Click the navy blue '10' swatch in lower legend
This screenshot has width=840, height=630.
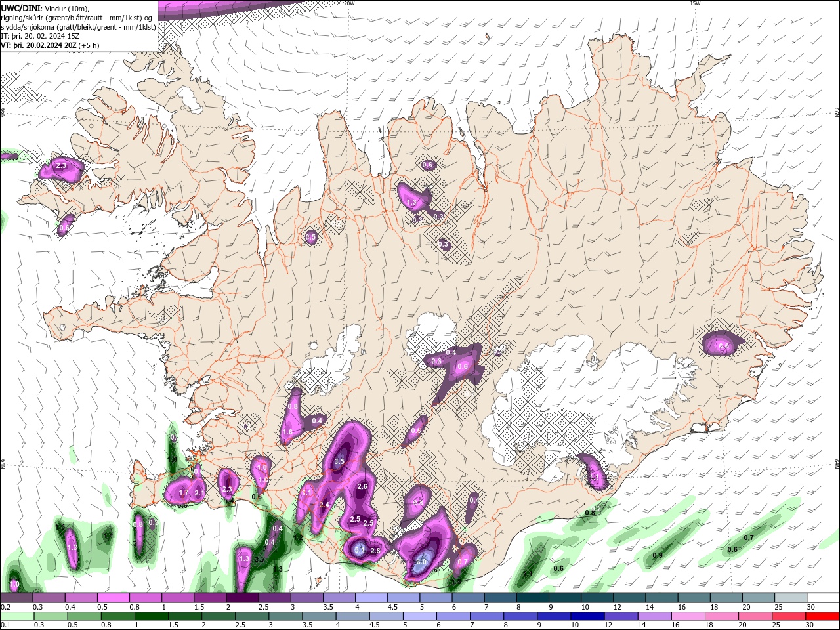click(x=587, y=616)
